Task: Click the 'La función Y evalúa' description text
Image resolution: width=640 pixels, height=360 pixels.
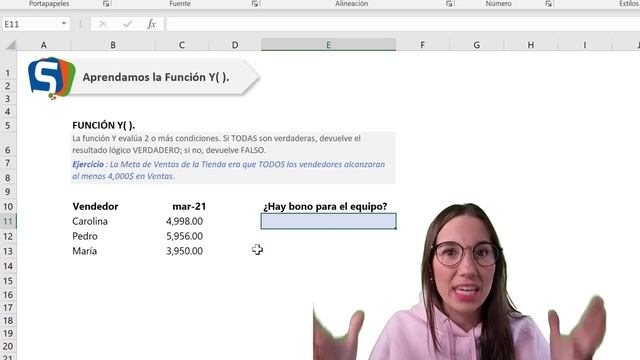Action: point(216,144)
